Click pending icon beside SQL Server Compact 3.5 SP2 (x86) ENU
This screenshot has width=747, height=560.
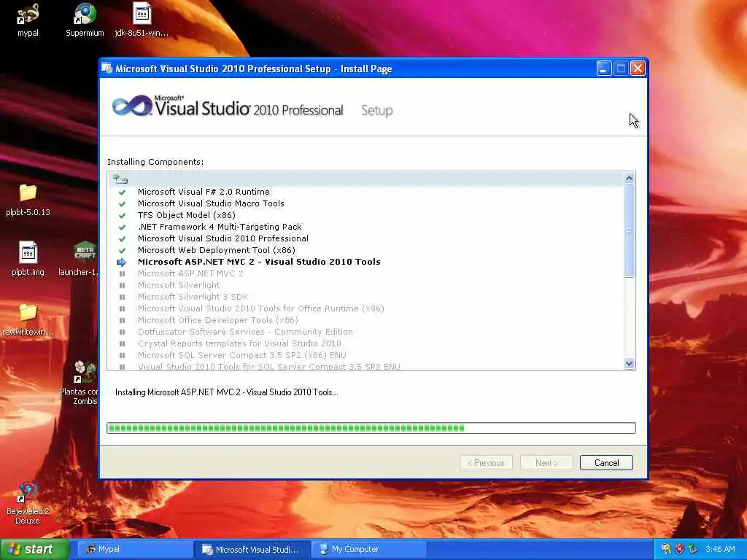pos(122,355)
